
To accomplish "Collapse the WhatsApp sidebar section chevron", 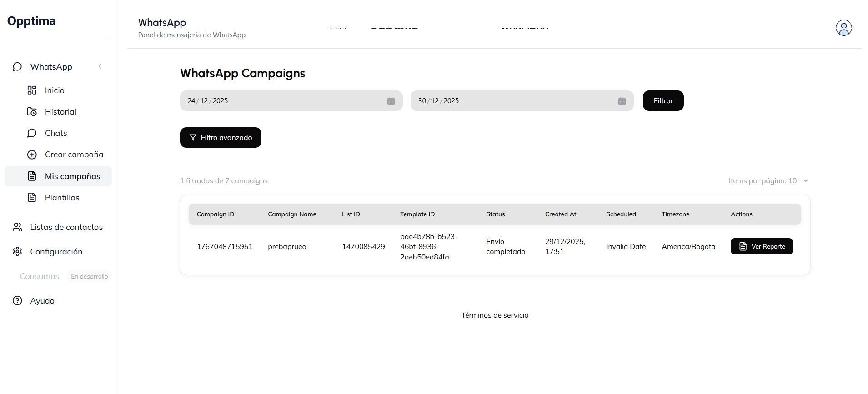I will (x=100, y=67).
